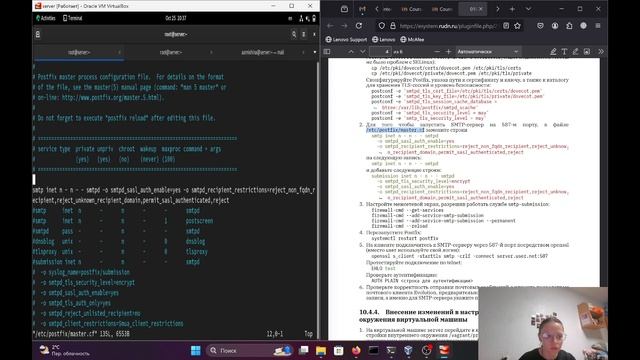Edit the PDF page number field

[x=380, y=52]
